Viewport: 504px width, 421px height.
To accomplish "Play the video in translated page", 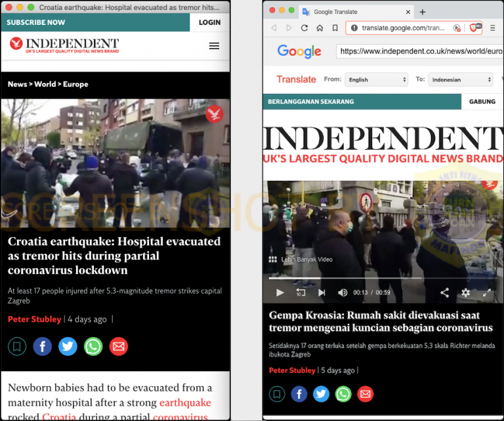I will (280, 293).
